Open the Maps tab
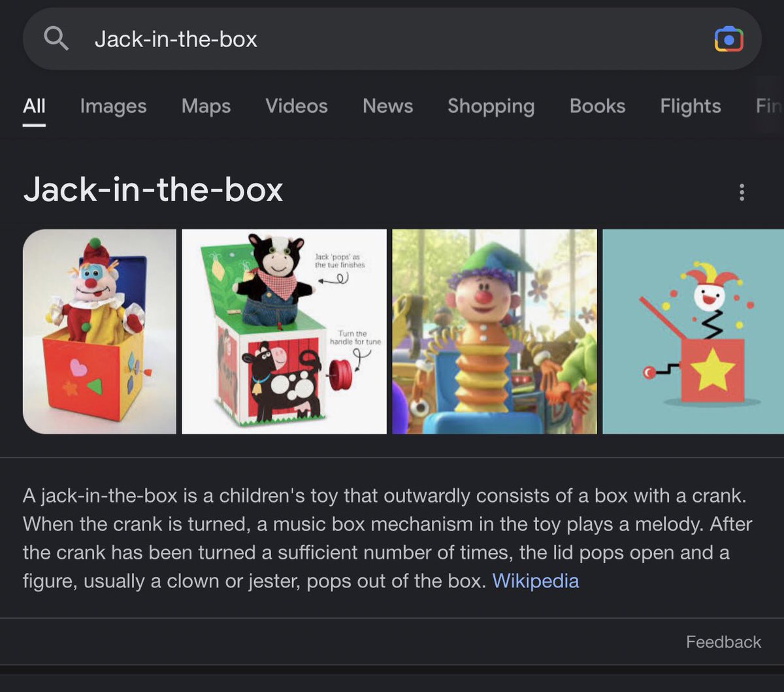 [x=206, y=106]
